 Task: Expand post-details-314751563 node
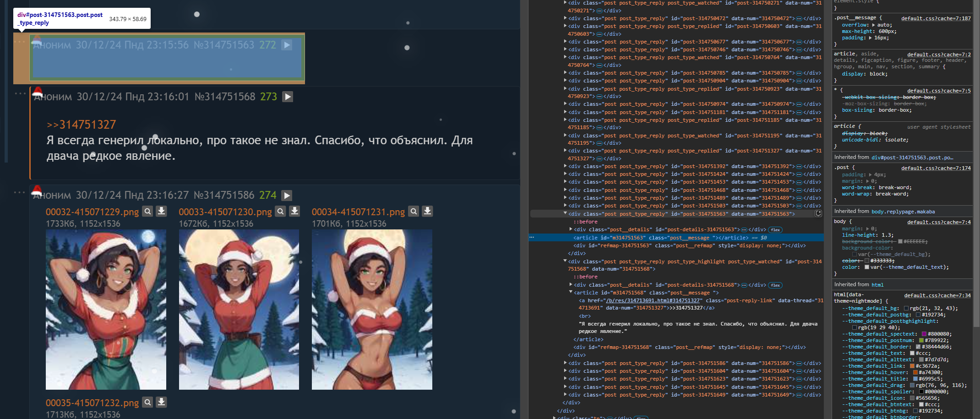[x=571, y=229]
